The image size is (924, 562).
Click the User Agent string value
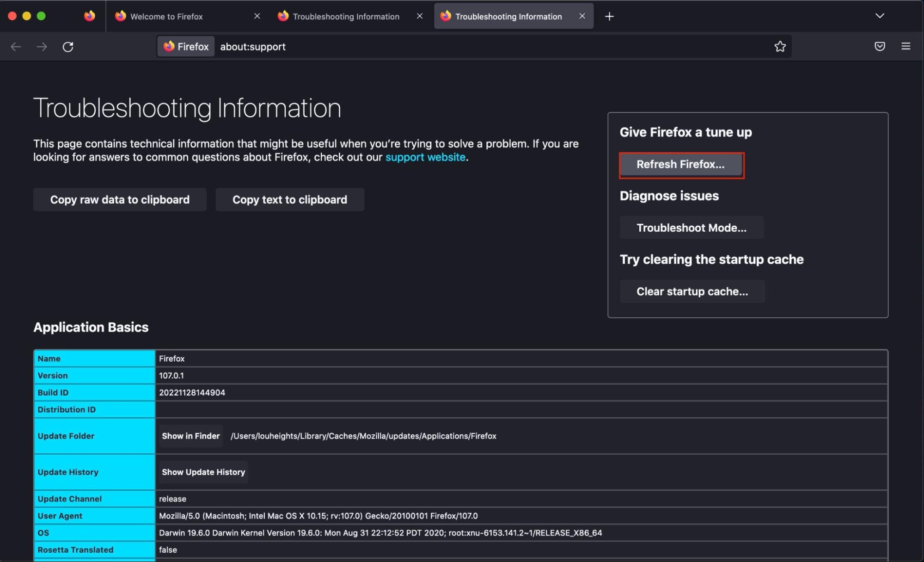click(x=318, y=516)
